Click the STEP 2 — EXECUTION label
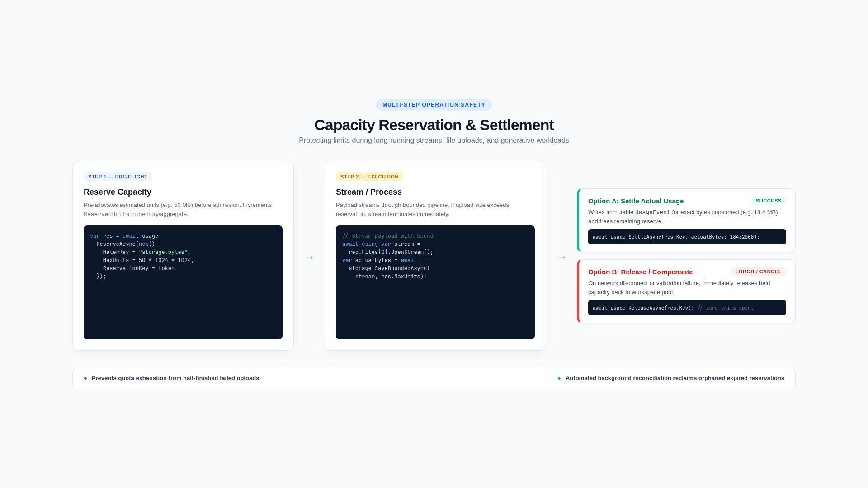The height and width of the screenshot is (488, 868). [x=369, y=177]
